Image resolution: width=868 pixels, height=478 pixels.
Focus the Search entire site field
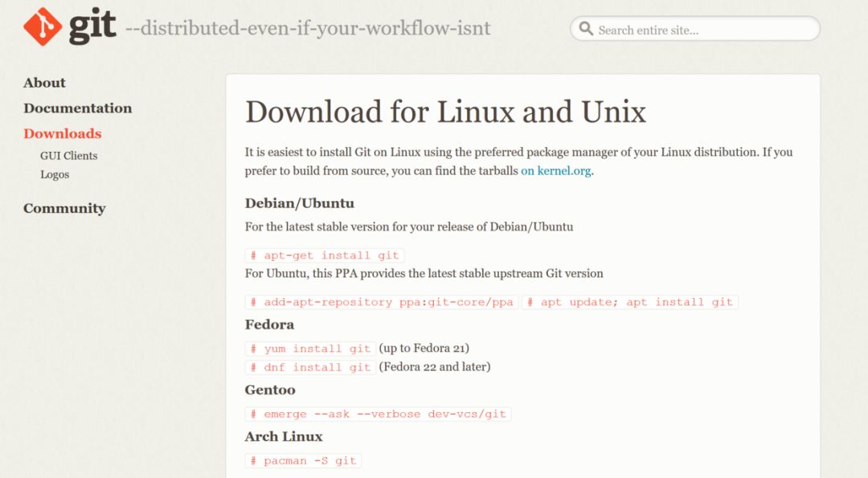694,29
